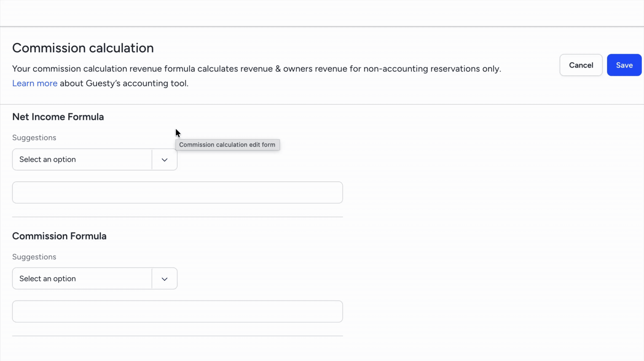
Task: Expand the Net Income Formula suggestions dropdown
Action: tap(95, 160)
